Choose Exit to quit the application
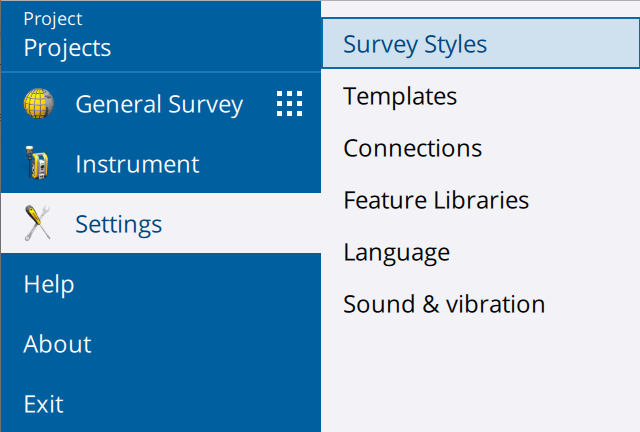Image resolution: width=640 pixels, height=432 pixels. point(44,404)
